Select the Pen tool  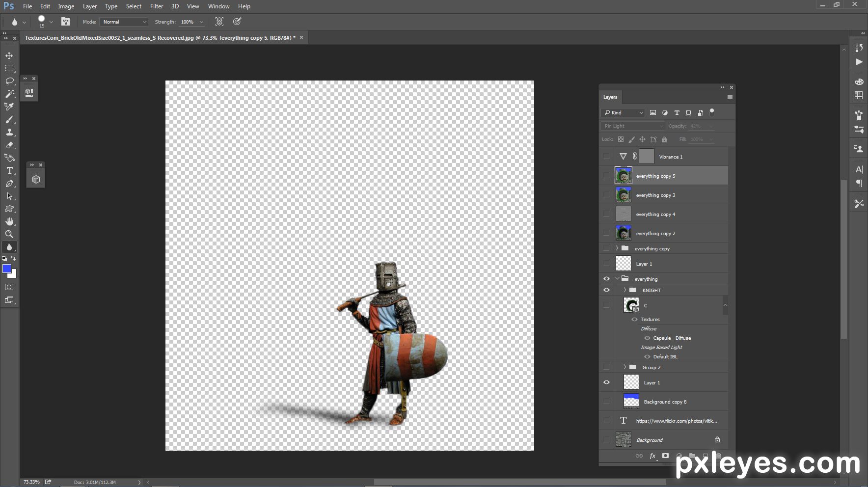point(9,183)
